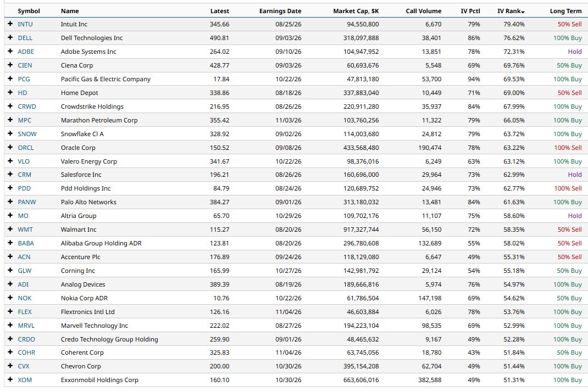Click the plus icon next to PCG
This screenshot has height=392, width=588.
10,79
